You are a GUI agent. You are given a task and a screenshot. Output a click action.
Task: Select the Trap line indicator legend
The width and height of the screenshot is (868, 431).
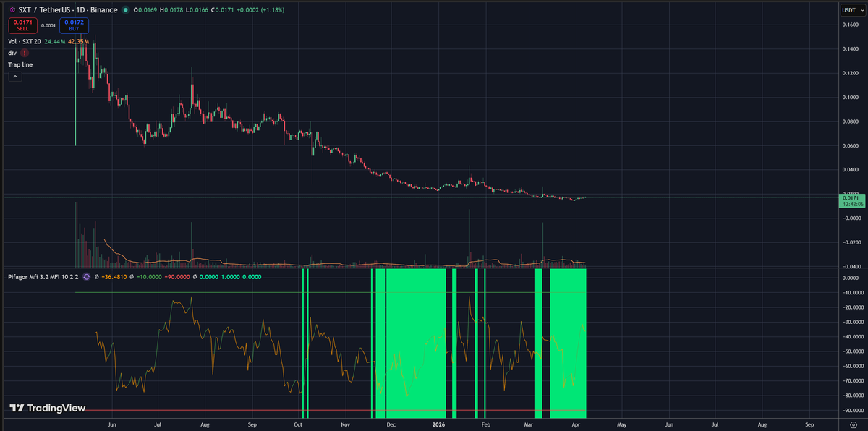point(20,64)
